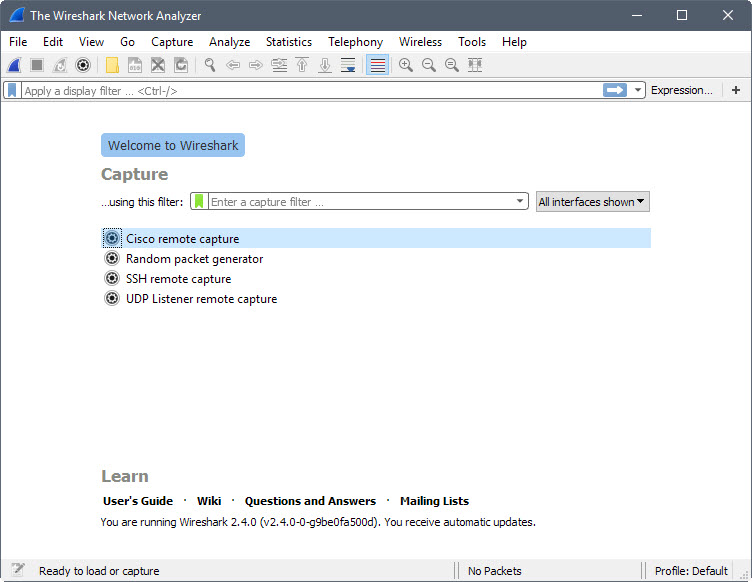This screenshot has height=582, width=752.
Task: Jump to first packet icon
Action: (302, 65)
